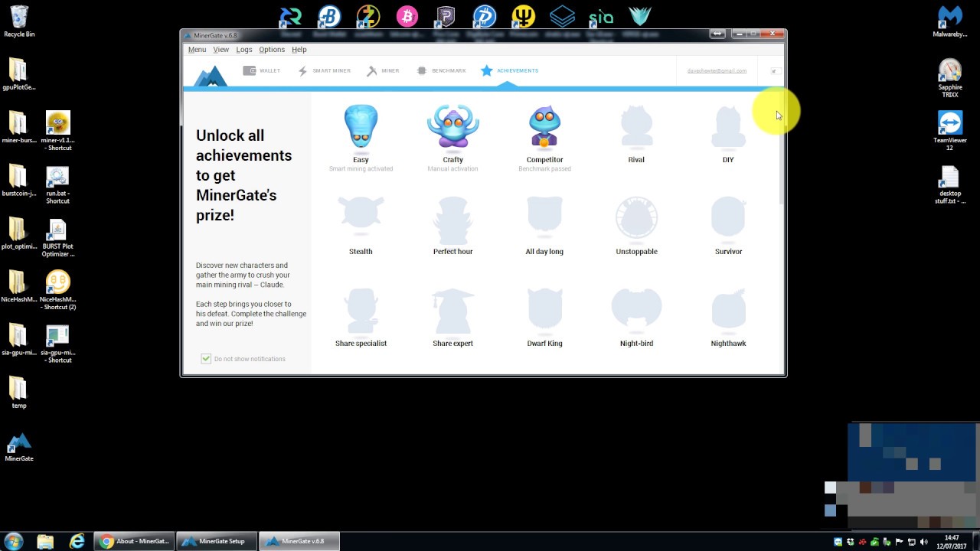This screenshot has height=551, width=980.
Task: Switch to Chrome About - MinerGate window
Action: pyautogui.click(x=135, y=541)
